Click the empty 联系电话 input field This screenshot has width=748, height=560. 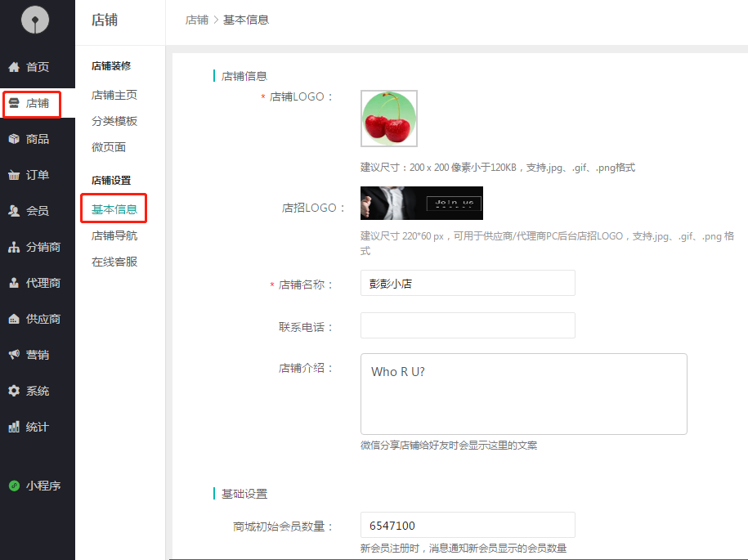click(468, 325)
